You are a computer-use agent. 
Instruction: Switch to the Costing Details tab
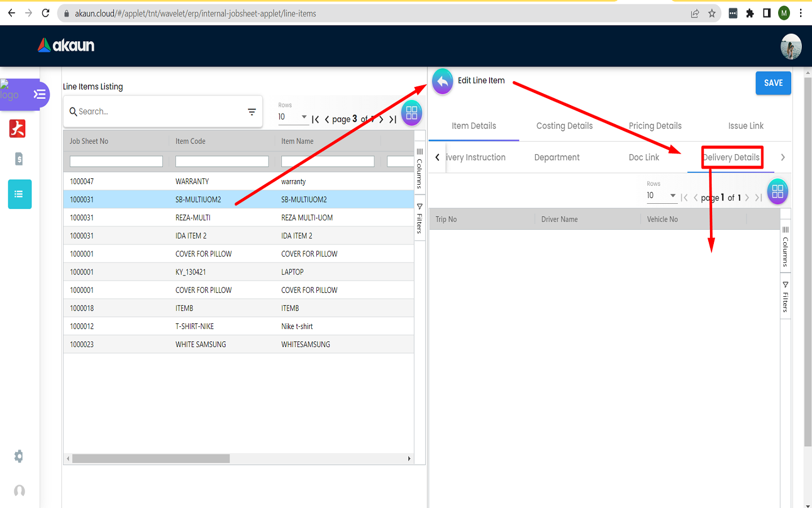[x=564, y=126]
